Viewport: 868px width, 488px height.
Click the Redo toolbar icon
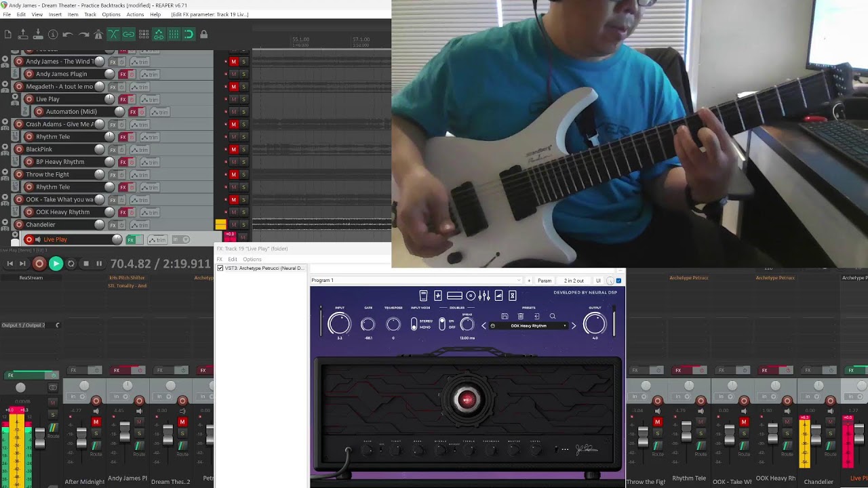[83, 34]
